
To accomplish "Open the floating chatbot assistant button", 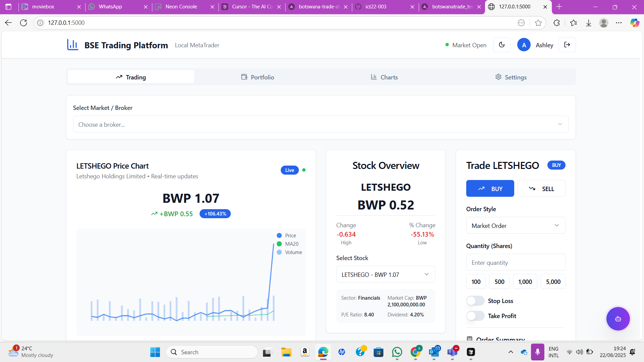I will (618, 319).
